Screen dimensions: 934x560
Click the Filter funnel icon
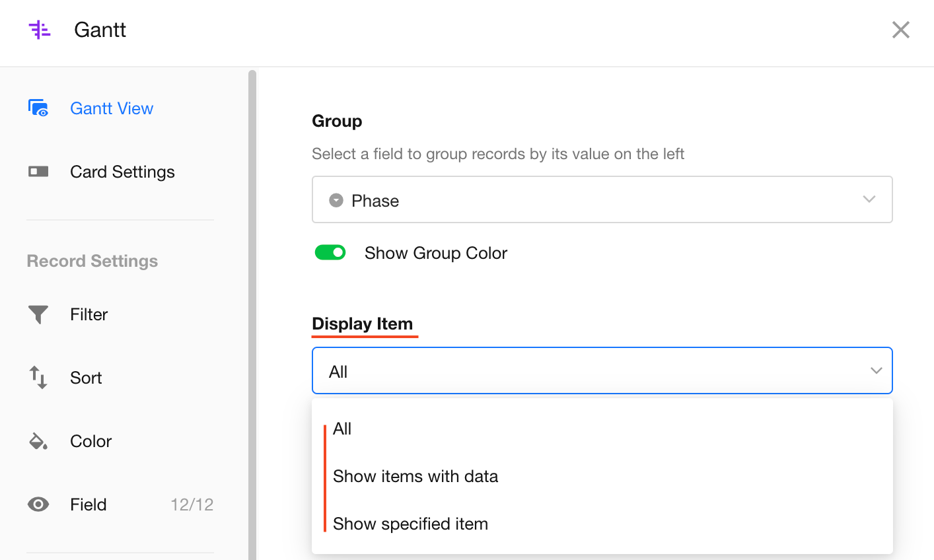(38, 314)
